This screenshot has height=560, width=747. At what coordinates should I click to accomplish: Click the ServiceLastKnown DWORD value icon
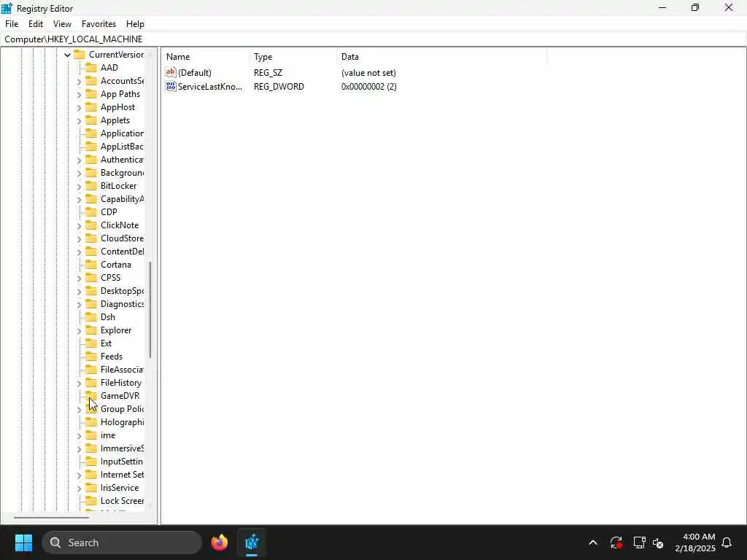click(171, 86)
